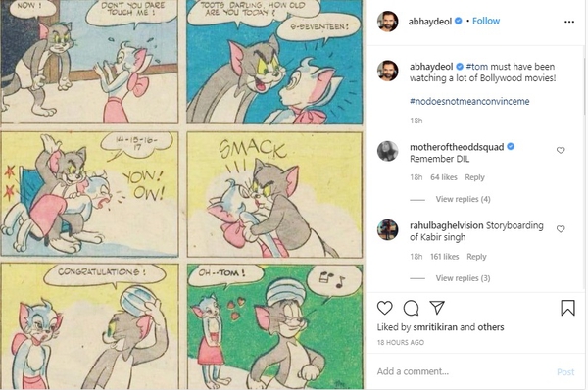This screenshot has width=588, height=390.
Task: Open abhaydeol's profile picture in the header
Action: 387,21
